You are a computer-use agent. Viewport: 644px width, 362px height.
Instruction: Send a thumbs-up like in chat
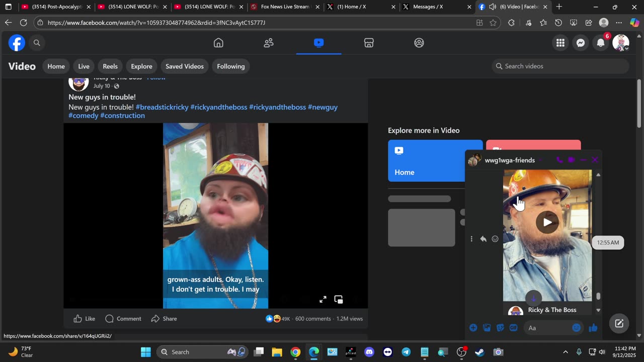coord(593,328)
